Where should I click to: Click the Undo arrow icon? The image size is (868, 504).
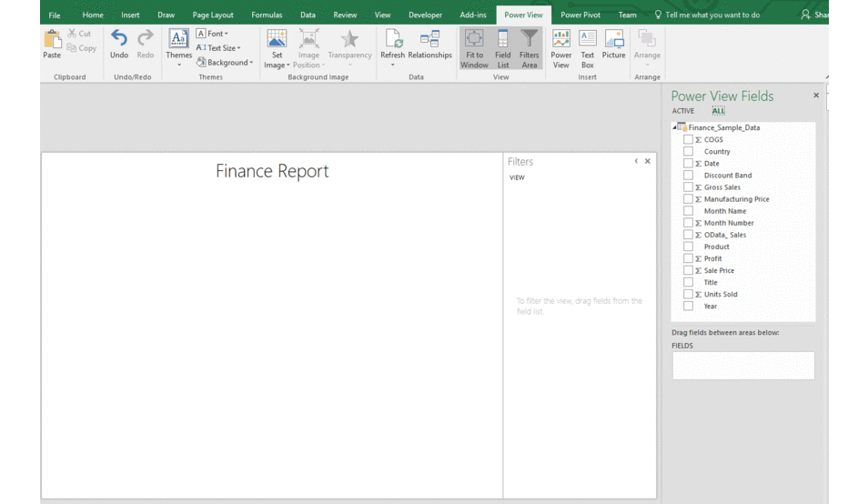(x=119, y=38)
